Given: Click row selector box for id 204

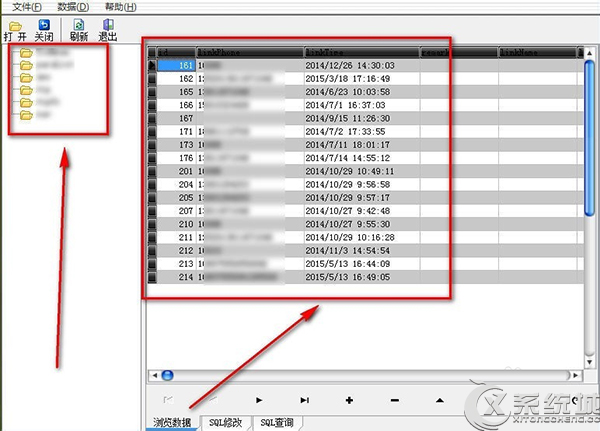Looking at the screenshot, I should click(x=152, y=184).
